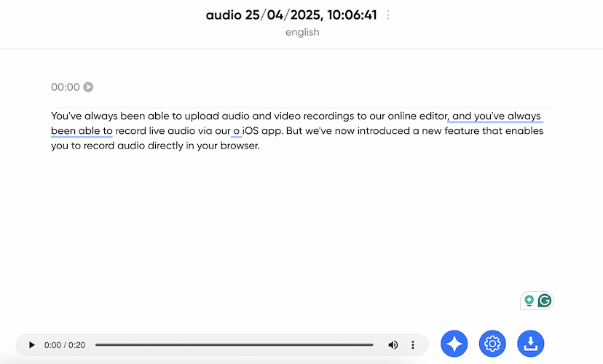Click the 0:00 / 0:20 time display
This screenshot has width=603, height=364.
65,344
